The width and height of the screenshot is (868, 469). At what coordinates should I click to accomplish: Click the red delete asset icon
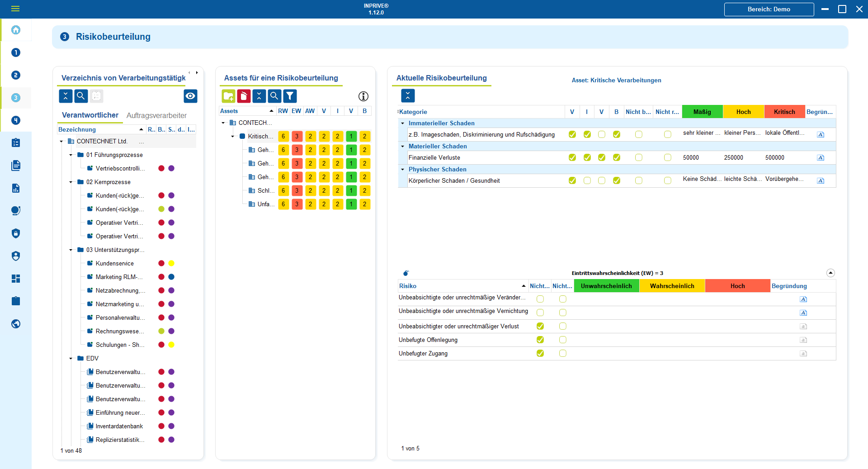click(244, 96)
